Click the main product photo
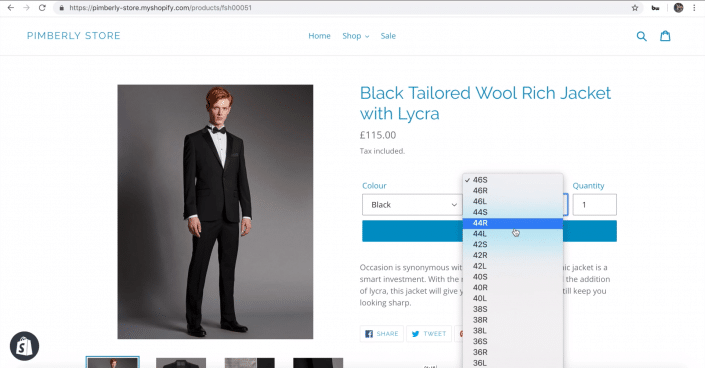The width and height of the screenshot is (705, 368). click(x=215, y=211)
